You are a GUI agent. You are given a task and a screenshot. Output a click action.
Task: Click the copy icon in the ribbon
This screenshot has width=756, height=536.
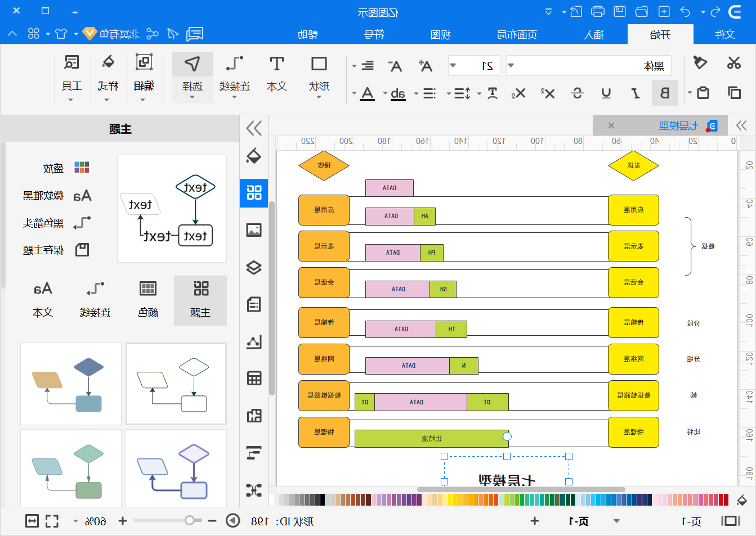(x=734, y=93)
